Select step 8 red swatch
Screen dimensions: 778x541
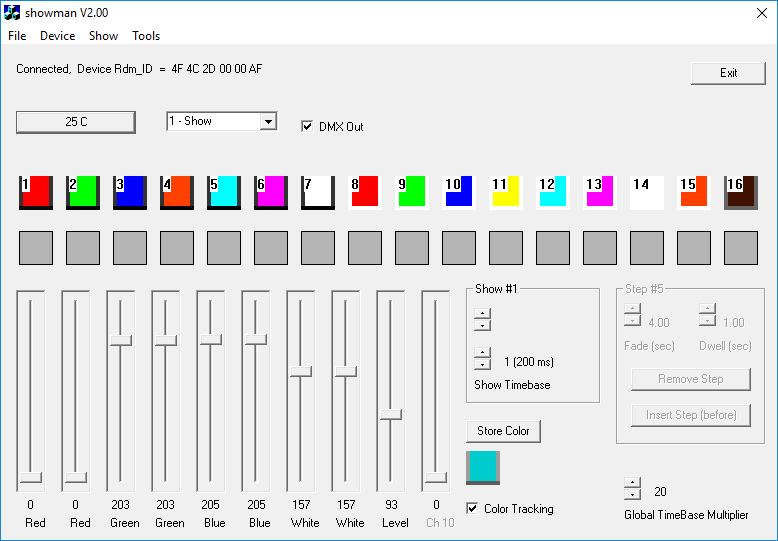365,192
